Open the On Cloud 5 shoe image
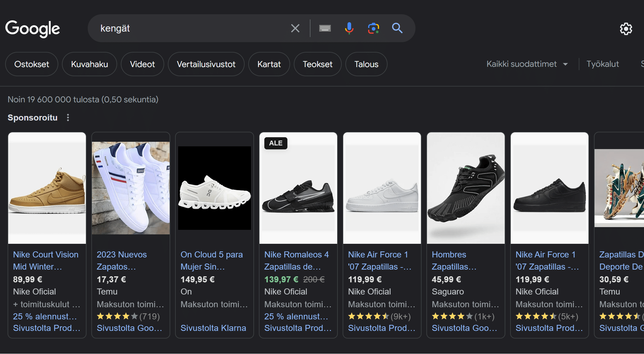The image size is (644, 354). coord(215,188)
